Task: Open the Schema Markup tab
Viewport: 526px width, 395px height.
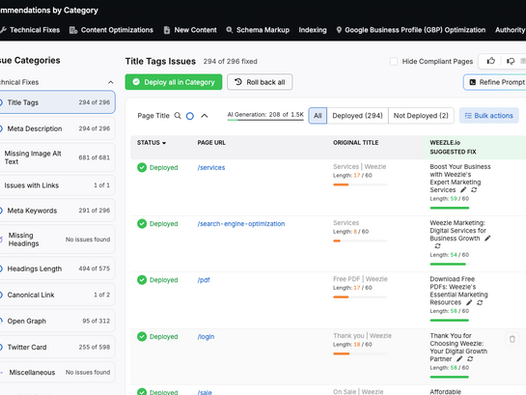Action: (258, 30)
